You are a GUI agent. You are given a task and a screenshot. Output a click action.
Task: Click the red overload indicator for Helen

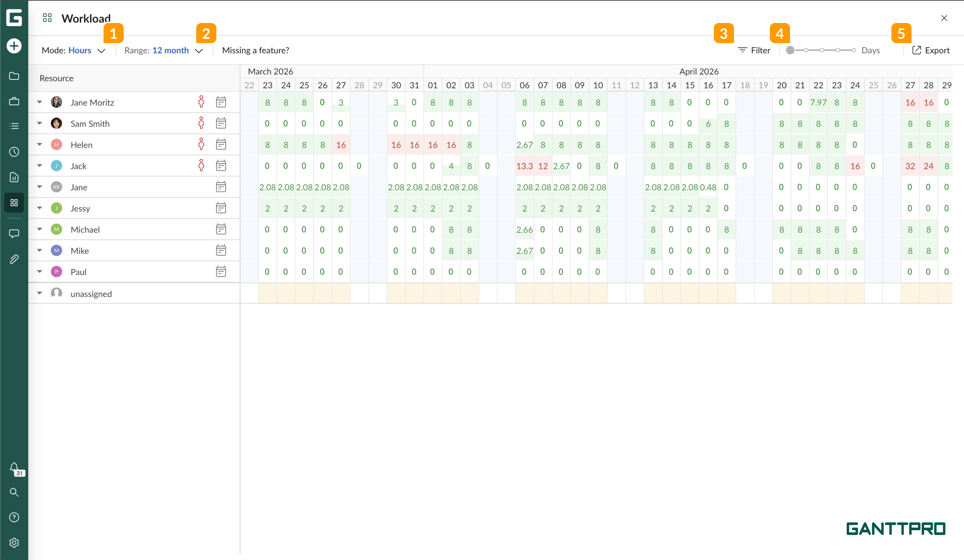click(201, 144)
